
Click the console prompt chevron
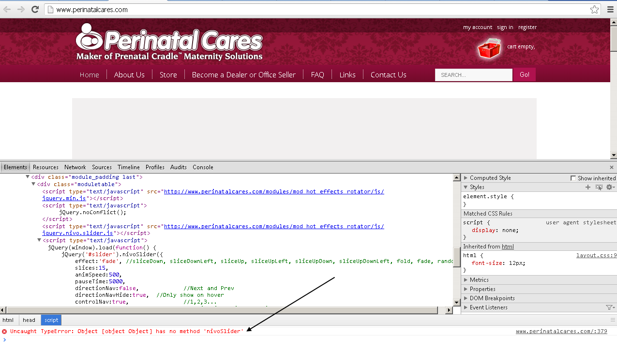4,339
